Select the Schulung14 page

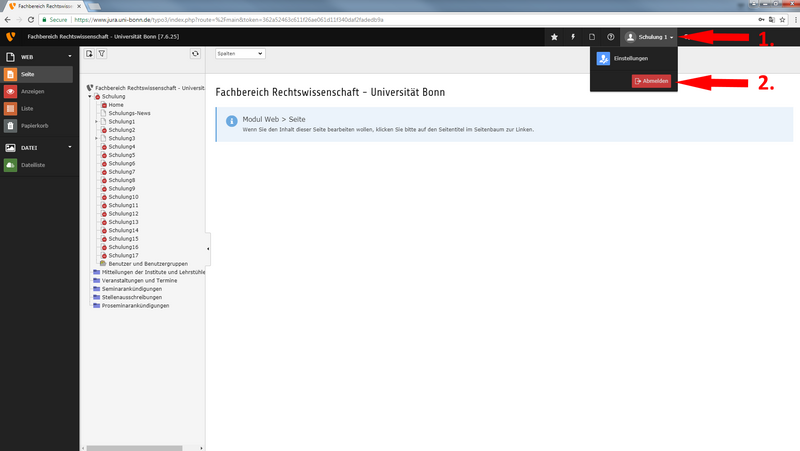point(123,231)
